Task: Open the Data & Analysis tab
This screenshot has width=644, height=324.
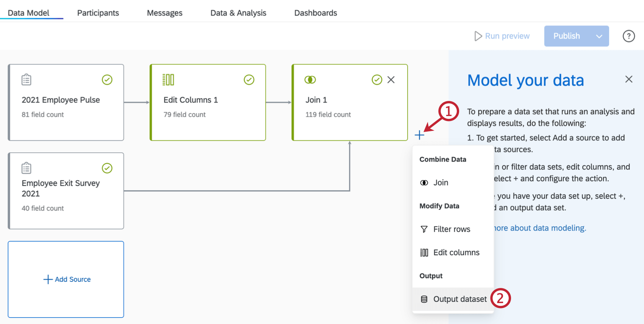Action: (x=238, y=13)
